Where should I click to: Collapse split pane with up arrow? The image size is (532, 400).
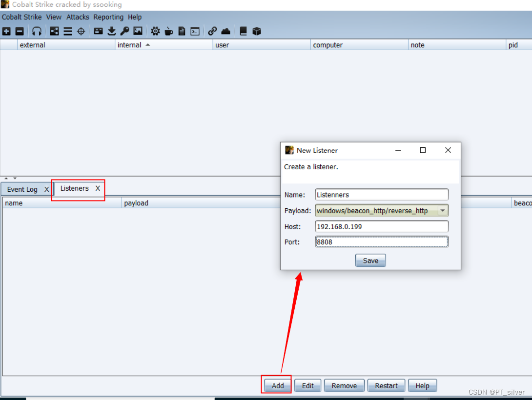(6, 179)
